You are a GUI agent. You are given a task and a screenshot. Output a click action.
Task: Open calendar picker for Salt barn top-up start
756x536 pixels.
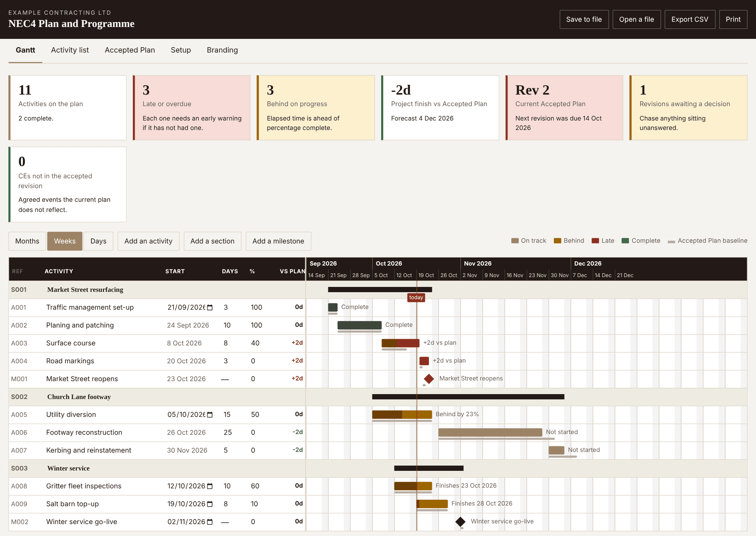point(210,504)
